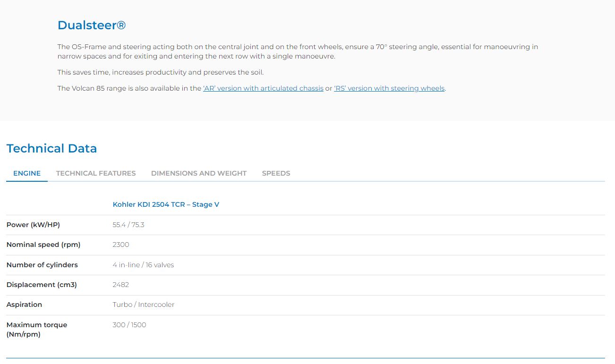Click the Turbo / Intercooler aspiration value
This screenshot has height=364, width=615.
pyautogui.click(x=144, y=305)
